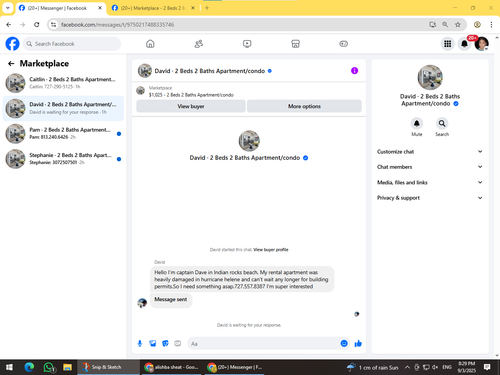Viewport: 500px width, 375px height.
Task: Open Chrome profile avatar icon
Action: coord(477,24)
